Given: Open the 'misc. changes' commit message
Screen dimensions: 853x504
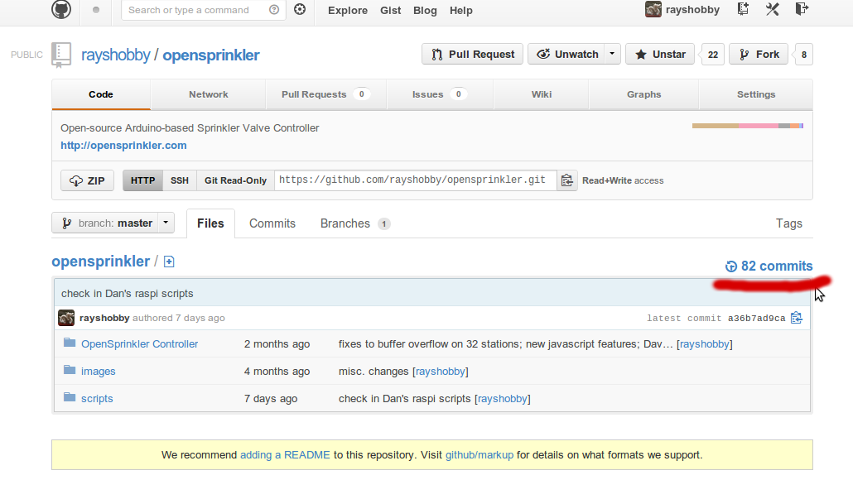Looking at the screenshot, I should tap(373, 372).
